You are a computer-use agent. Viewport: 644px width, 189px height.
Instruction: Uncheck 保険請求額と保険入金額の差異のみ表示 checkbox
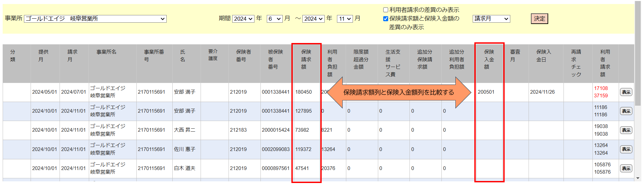[x=386, y=19]
